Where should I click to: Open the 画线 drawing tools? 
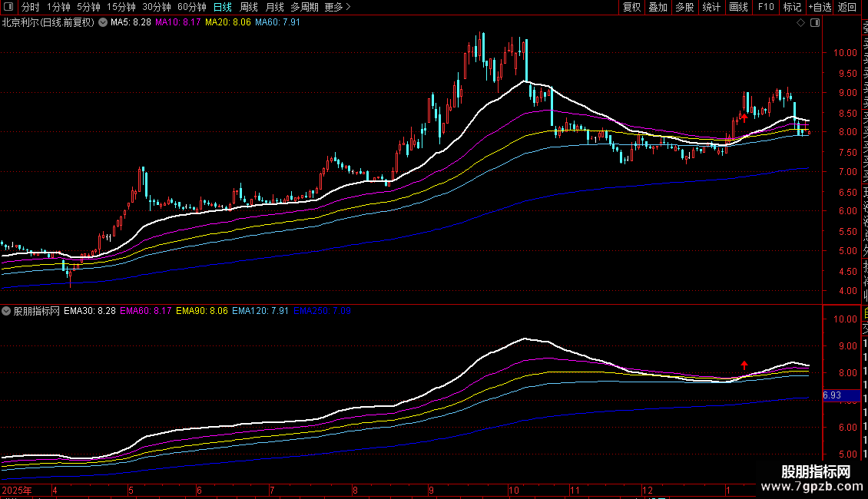[x=738, y=7]
